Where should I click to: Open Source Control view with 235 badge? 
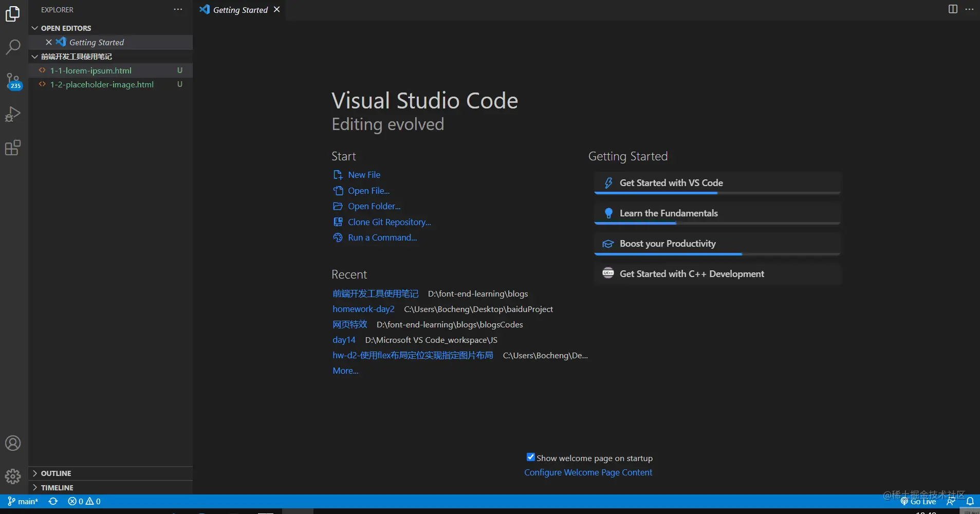pyautogui.click(x=13, y=81)
